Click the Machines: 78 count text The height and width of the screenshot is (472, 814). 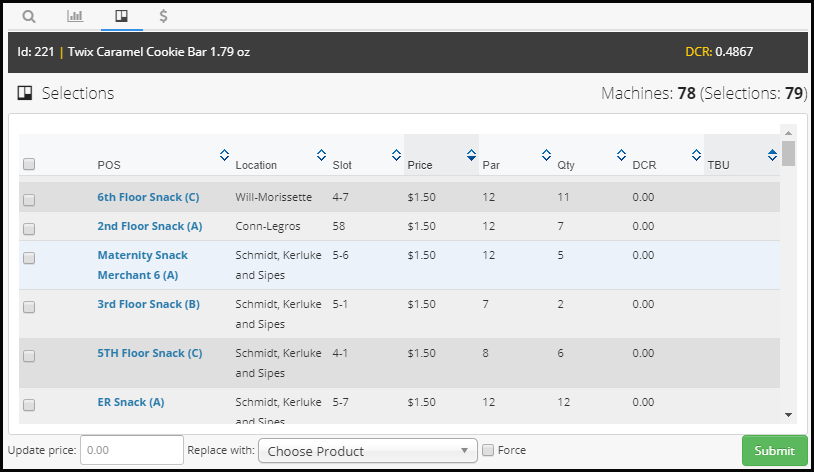[x=648, y=93]
